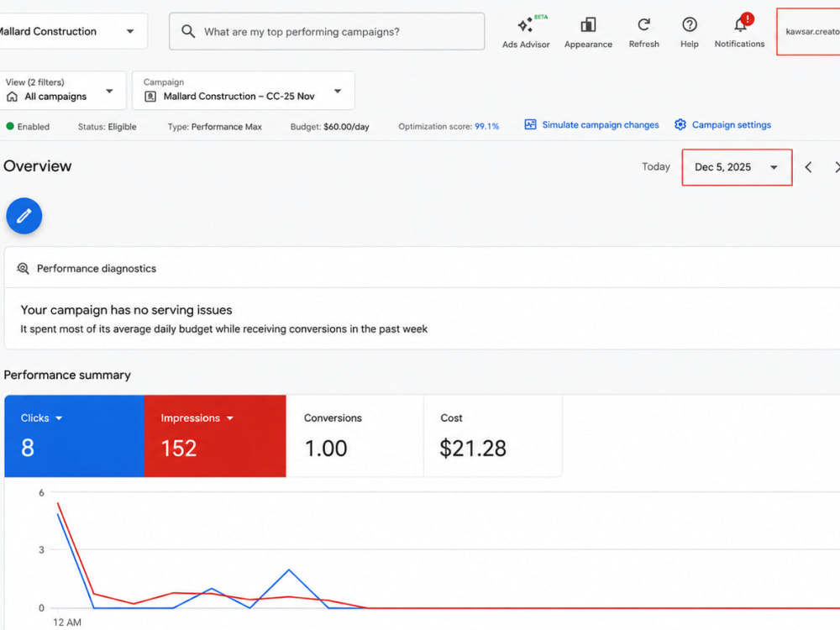
Task: Go to previous date with left arrow
Action: coord(808,167)
